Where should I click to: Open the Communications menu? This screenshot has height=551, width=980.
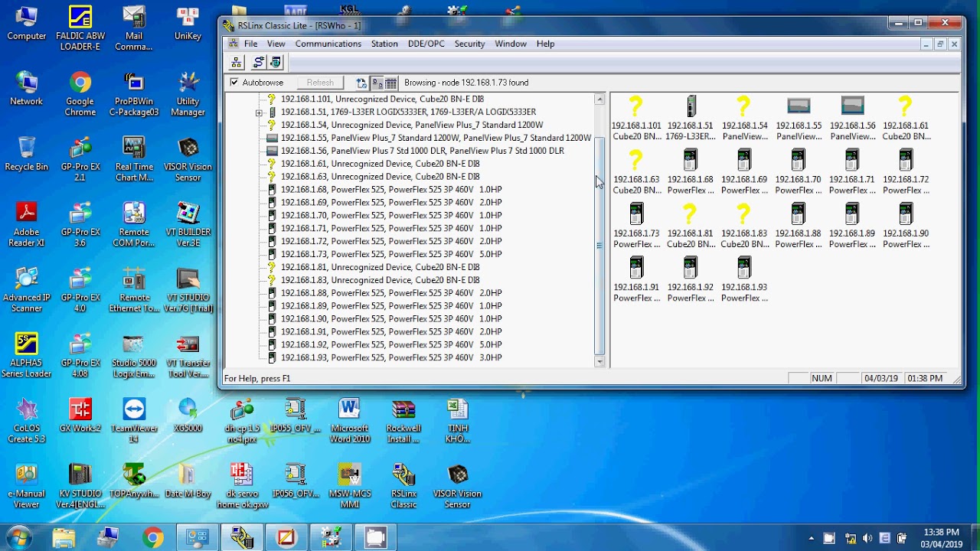point(328,44)
